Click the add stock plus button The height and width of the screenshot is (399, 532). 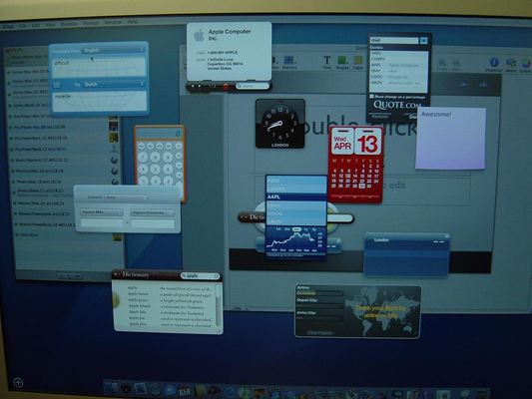coord(423,40)
